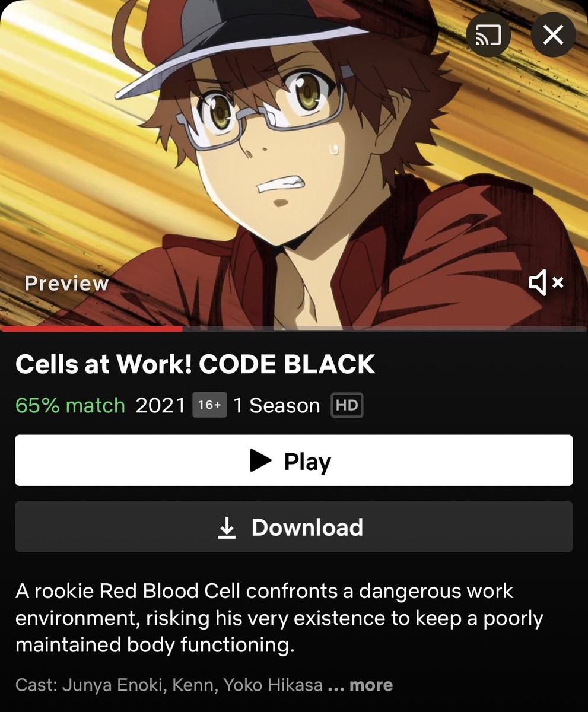Expand cast list with the 'more' link
588x712 pixels.
pyautogui.click(x=371, y=685)
